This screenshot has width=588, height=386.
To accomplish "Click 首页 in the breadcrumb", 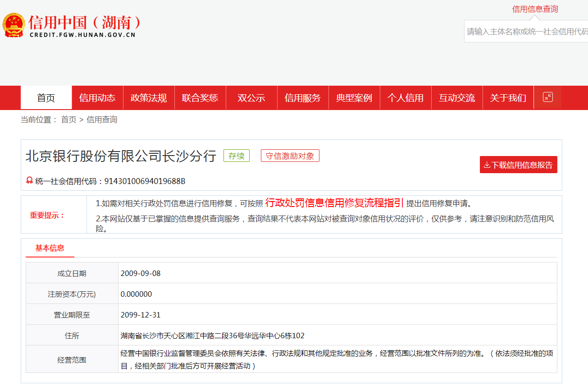I will tap(69, 119).
